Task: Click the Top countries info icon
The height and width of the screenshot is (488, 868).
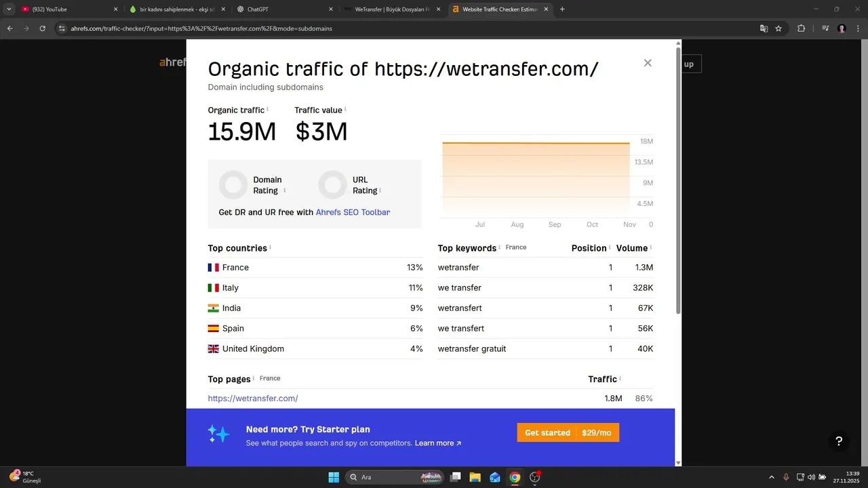Action: [270, 247]
